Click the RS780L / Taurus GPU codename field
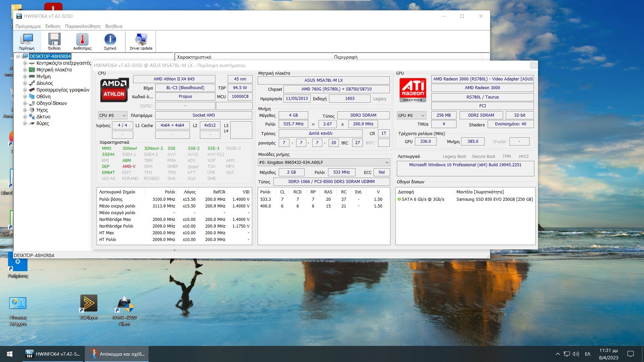644x362 pixels. [x=482, y=97]
